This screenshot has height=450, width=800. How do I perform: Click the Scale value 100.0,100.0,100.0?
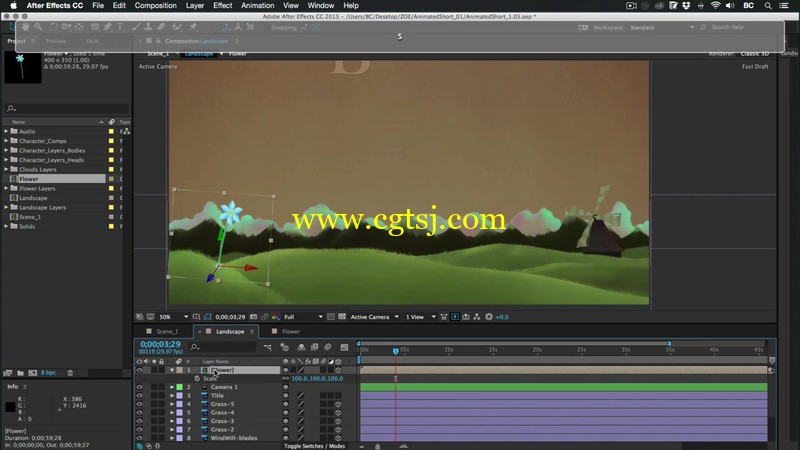tap(317, 379)
